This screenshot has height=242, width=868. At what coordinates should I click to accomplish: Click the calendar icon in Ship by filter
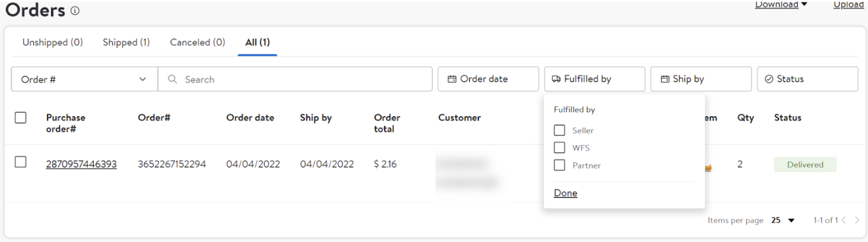click(665, 79)
